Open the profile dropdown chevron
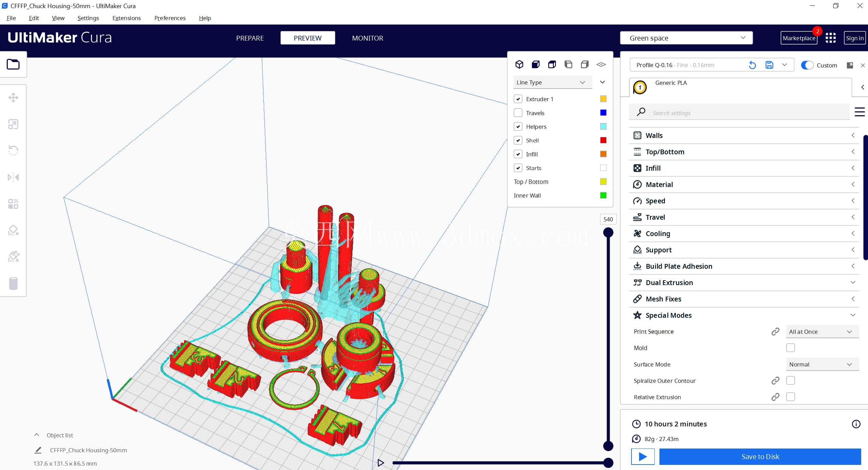 [x=784, y=65]
